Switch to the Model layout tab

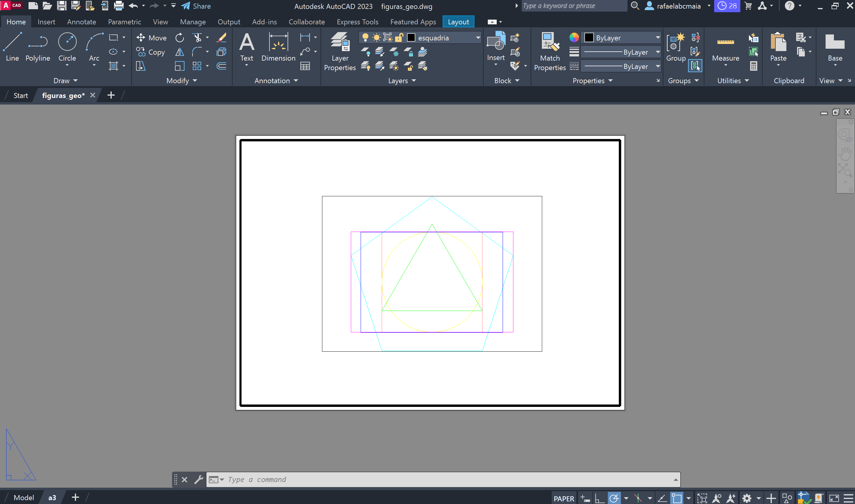coord(24,497)
